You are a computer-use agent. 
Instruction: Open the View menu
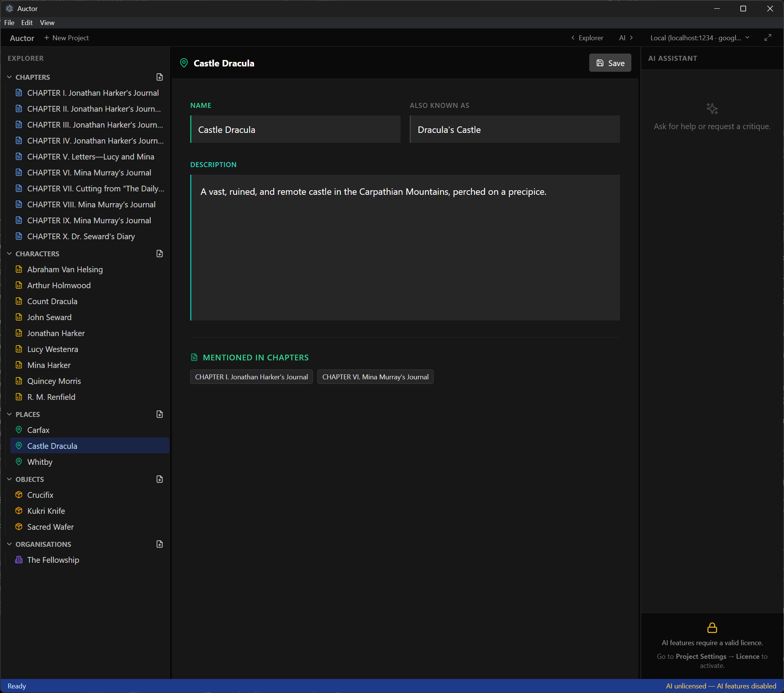47,23
